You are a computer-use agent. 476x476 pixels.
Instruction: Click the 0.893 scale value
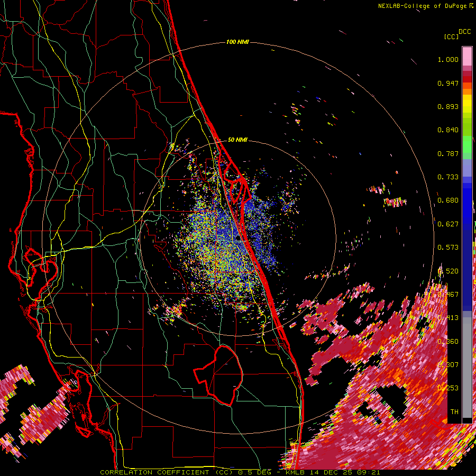click(448, 106)
